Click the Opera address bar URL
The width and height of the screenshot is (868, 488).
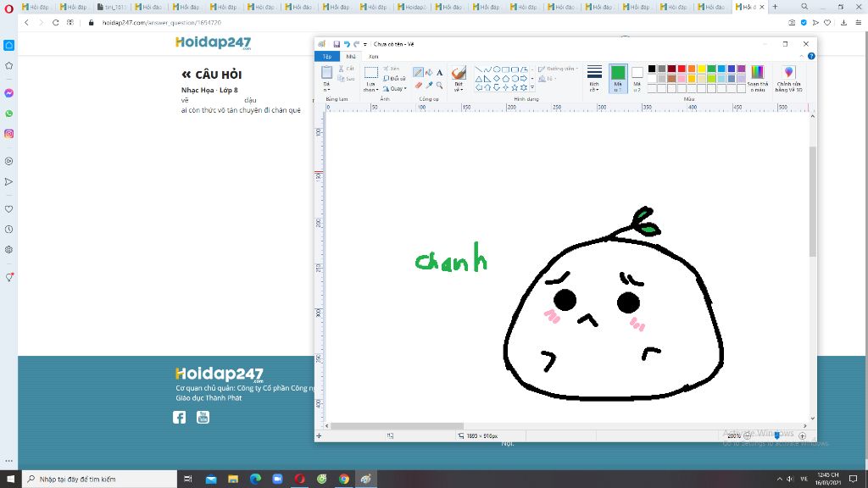(162, 23)
